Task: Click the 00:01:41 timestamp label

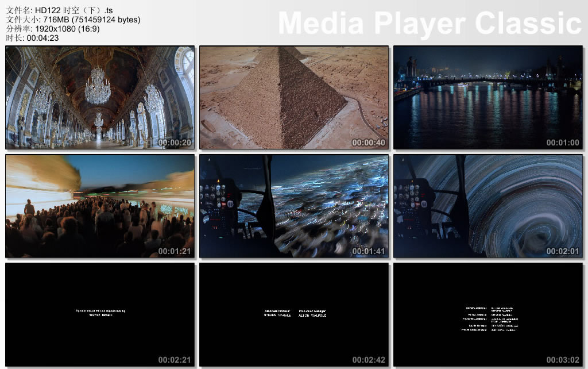Action: pyautogui.click(x=369, y=251)
